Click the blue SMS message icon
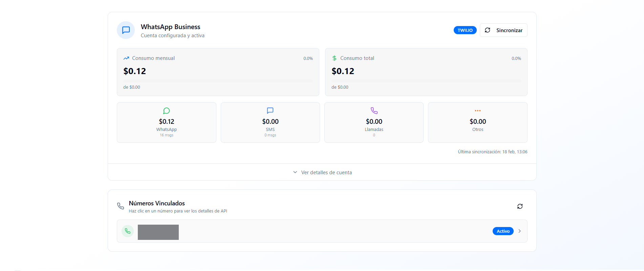Screen dimensions: 644x271 point(270,111)
